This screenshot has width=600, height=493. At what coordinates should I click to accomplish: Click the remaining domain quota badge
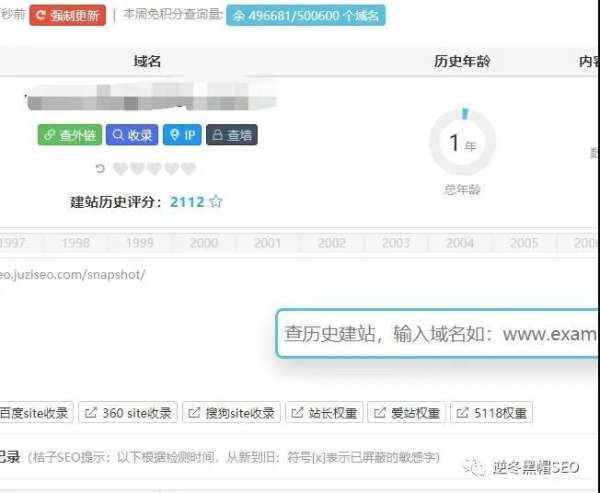[305, 15]
